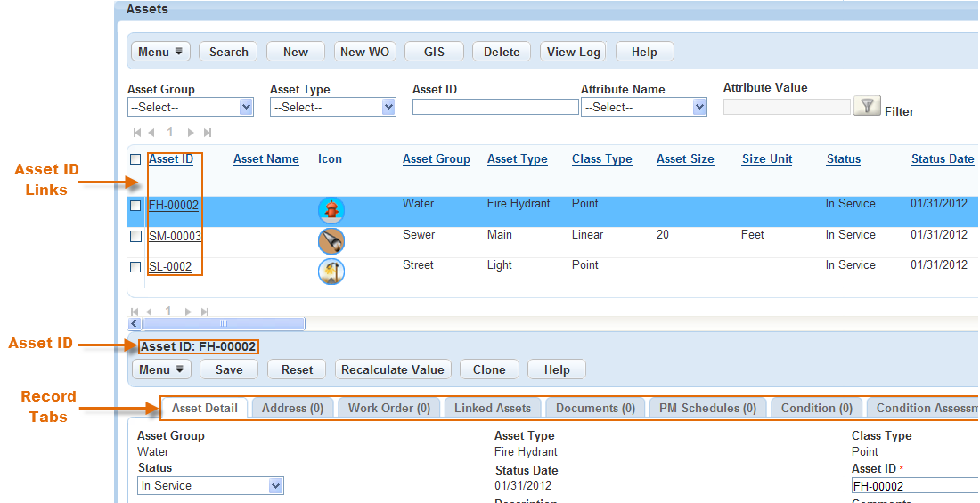
Task: Open the Linked Assets tab
Action: point(492,408)
